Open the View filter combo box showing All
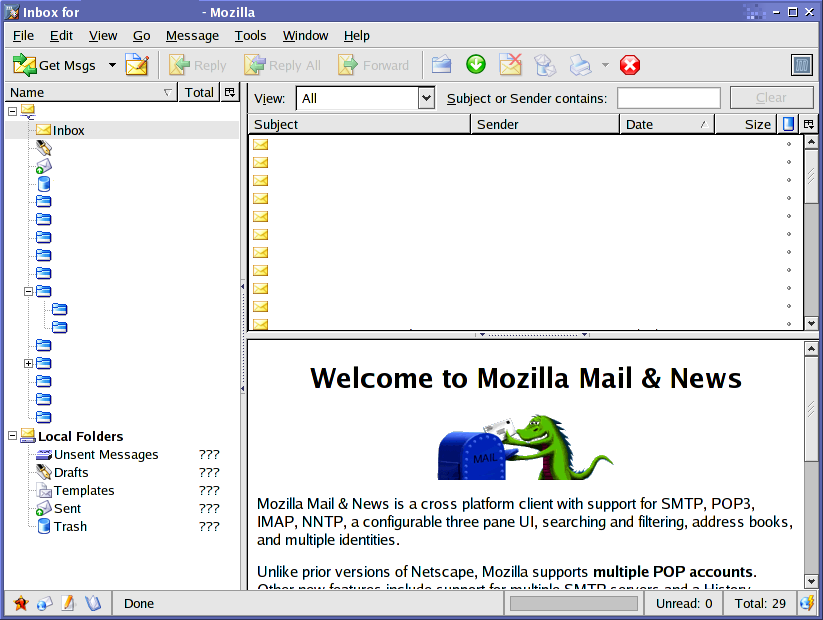The image size is (823, 620). tap(365, 98)
